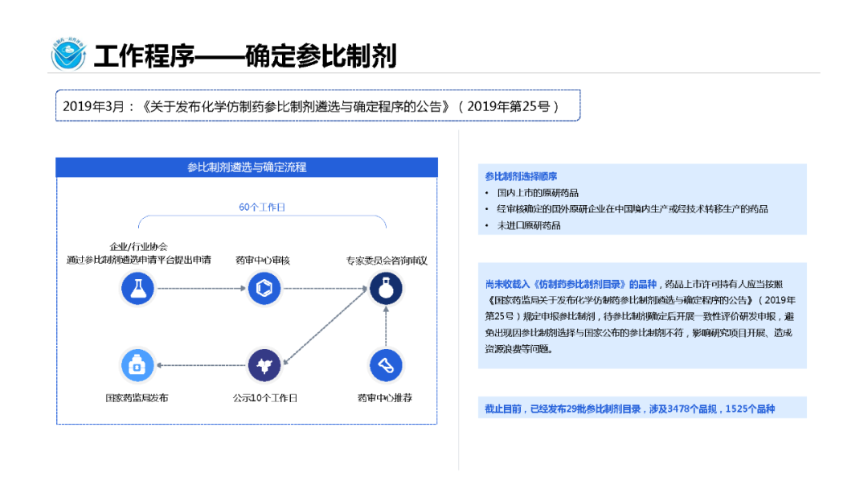Screen dimensions: 868x489
Task: Select the bullet 国内上市的原研药品
Action: point(538,193)
